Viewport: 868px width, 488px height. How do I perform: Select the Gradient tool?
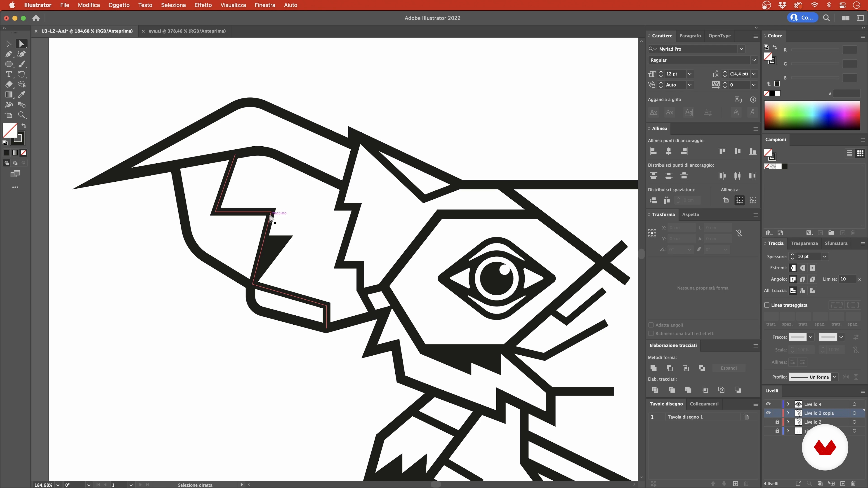pyautogui.click(x=9, y=95)
